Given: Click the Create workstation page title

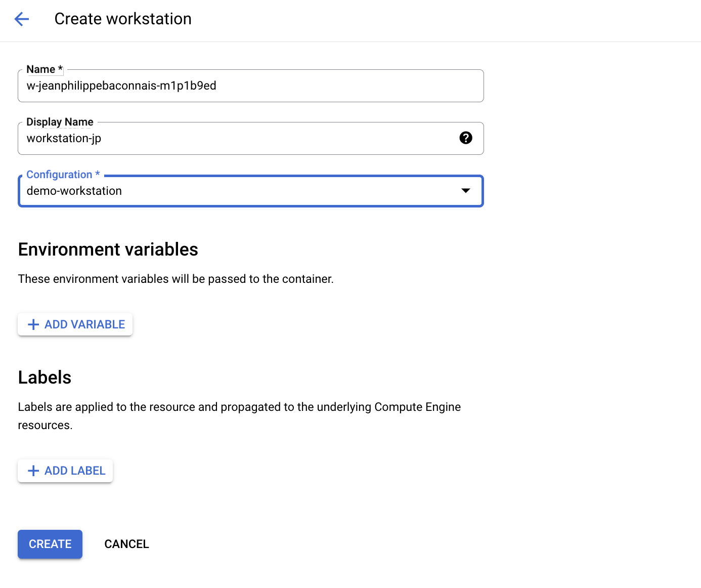Looking at the screenshot, I should [123, 19].
